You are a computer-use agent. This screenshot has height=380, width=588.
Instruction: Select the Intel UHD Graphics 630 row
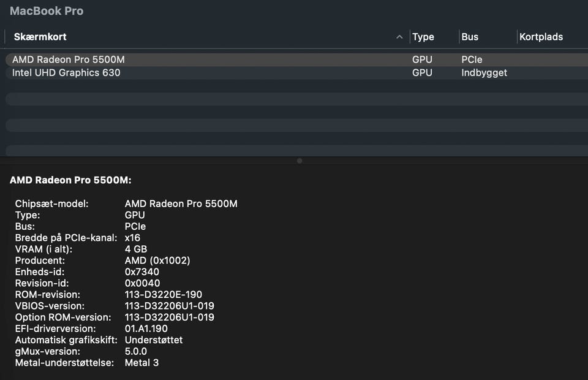click(296, 73)
